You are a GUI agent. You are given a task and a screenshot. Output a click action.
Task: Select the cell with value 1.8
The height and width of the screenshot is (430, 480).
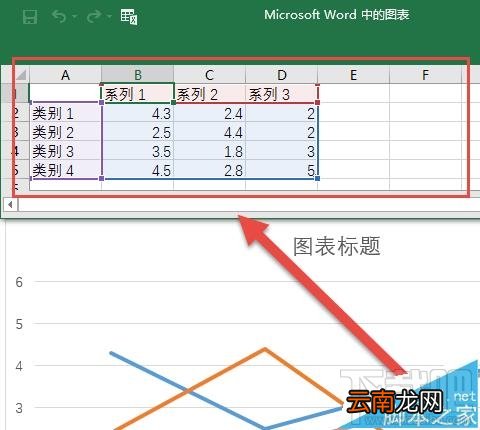pos(209,151)
